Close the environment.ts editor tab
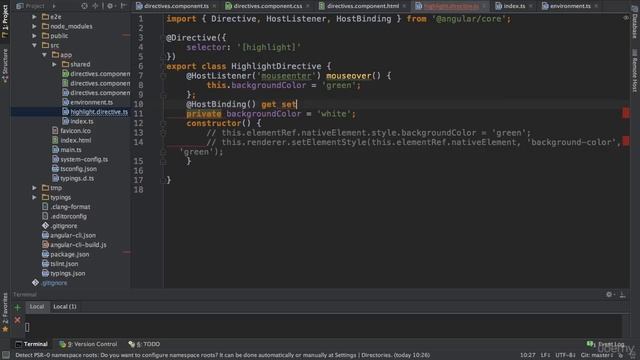Screen dimensions: 640x360 (x=596, y=6)
